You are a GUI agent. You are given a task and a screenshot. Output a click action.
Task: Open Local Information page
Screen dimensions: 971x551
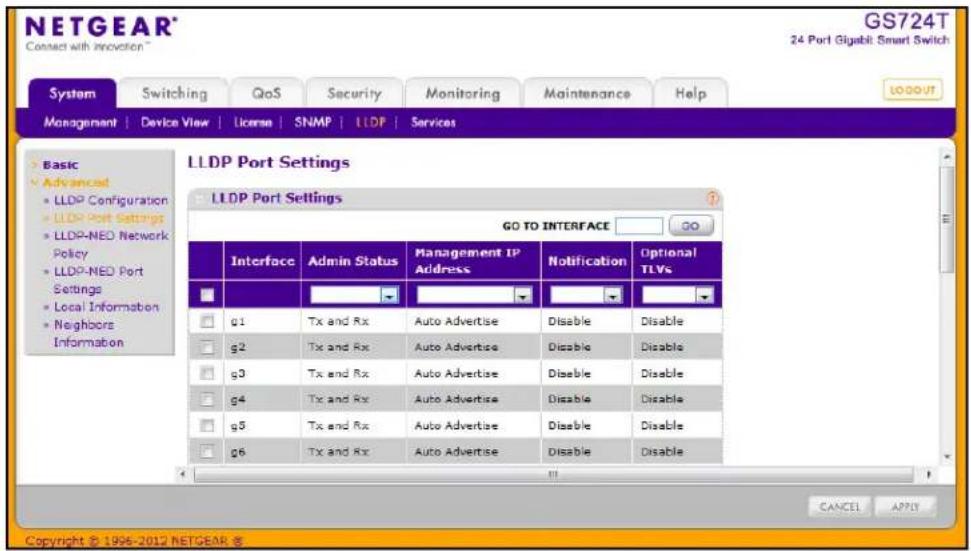pyautogui.click(x=106, y=306)
